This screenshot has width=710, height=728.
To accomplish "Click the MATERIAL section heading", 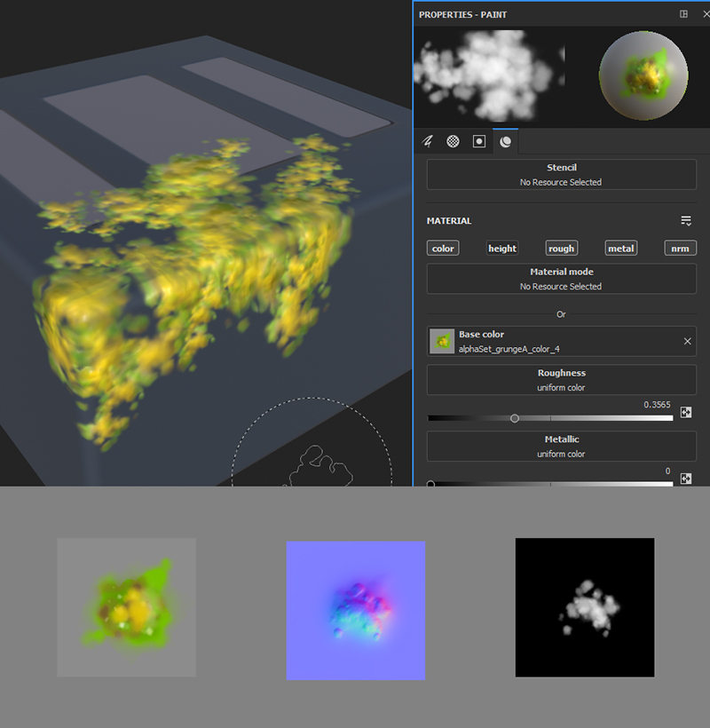I will (449, 221).
